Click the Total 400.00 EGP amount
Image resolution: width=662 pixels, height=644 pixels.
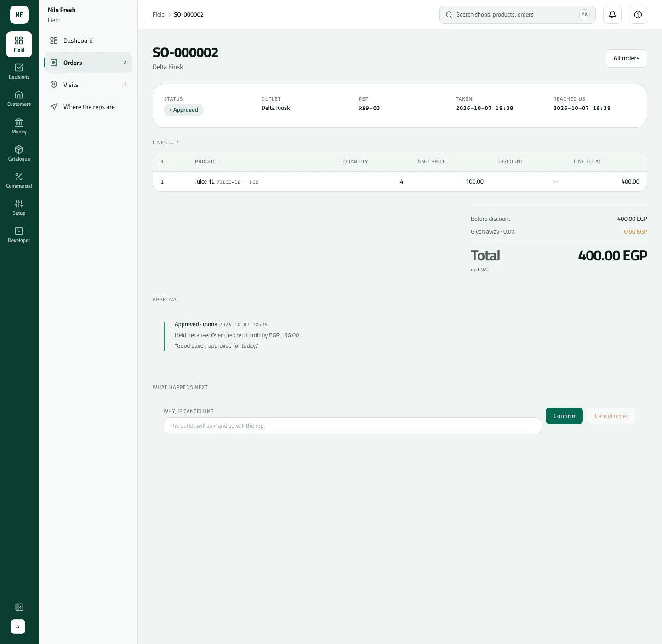coord(612,255)
